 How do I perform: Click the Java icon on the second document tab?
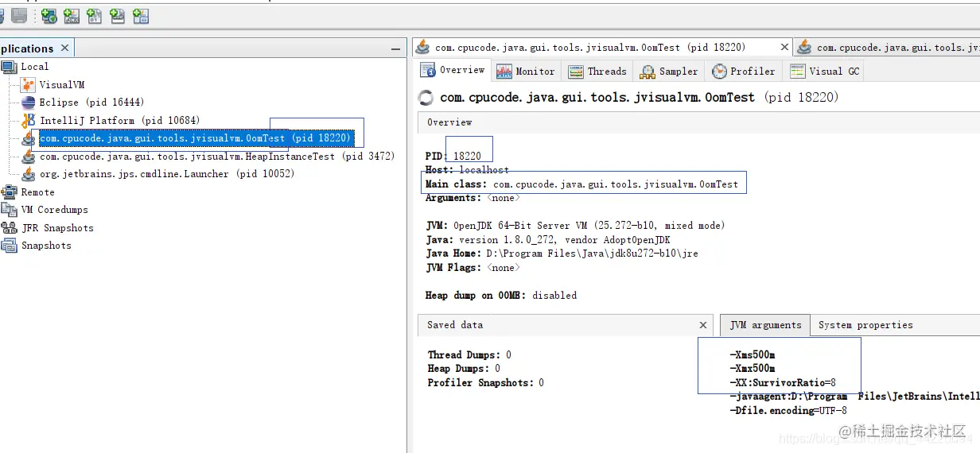click(805, 48)
